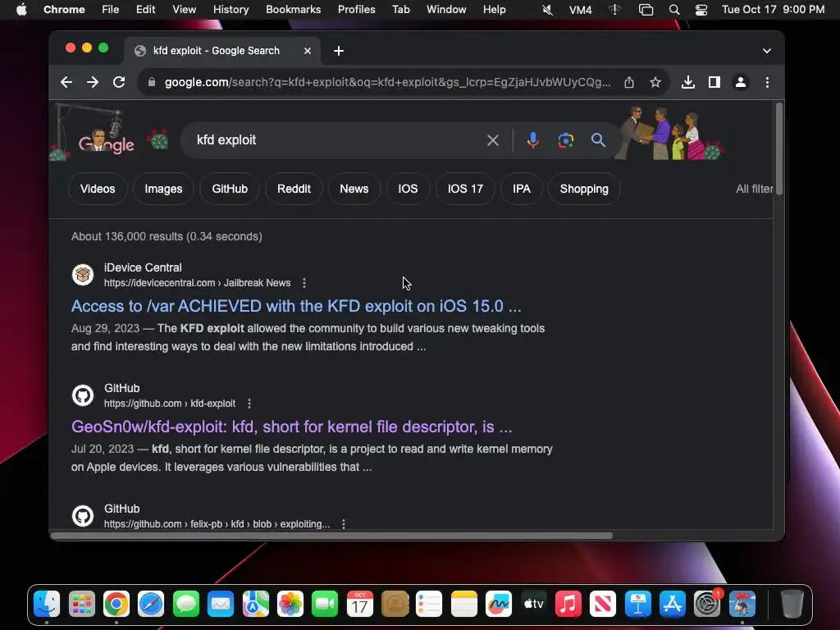Open Freeform from the Dock

pyautogui.click(x=498, y=605)
